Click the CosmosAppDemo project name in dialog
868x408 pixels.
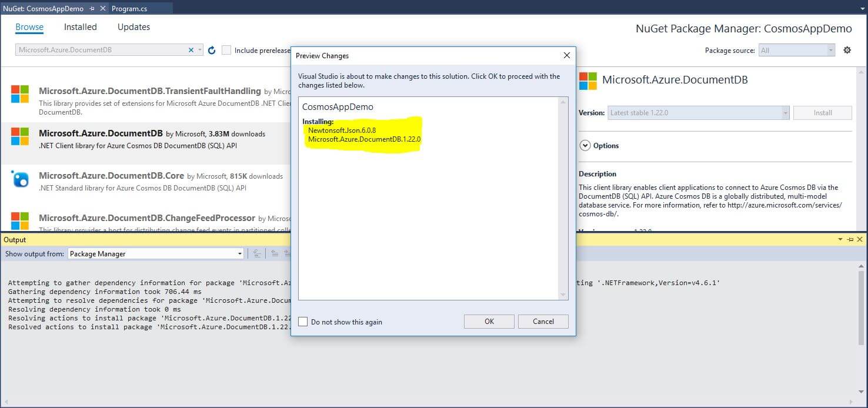tap(338, 107)
